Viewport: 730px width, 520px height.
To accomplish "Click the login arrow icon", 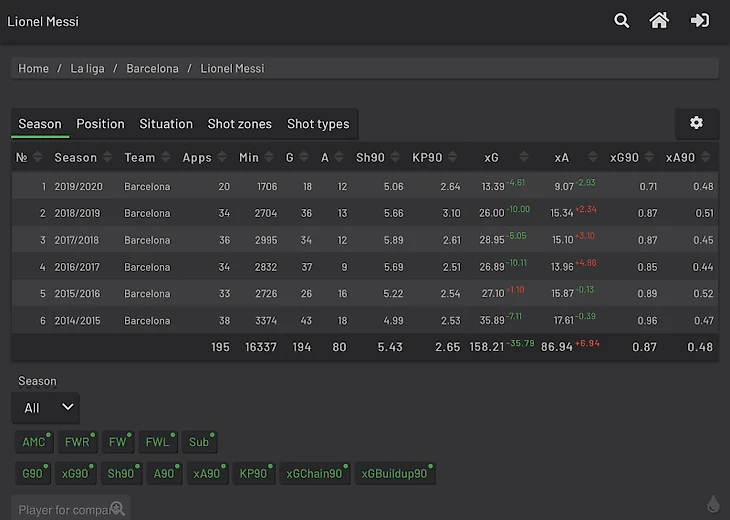I will coord(700,21).
